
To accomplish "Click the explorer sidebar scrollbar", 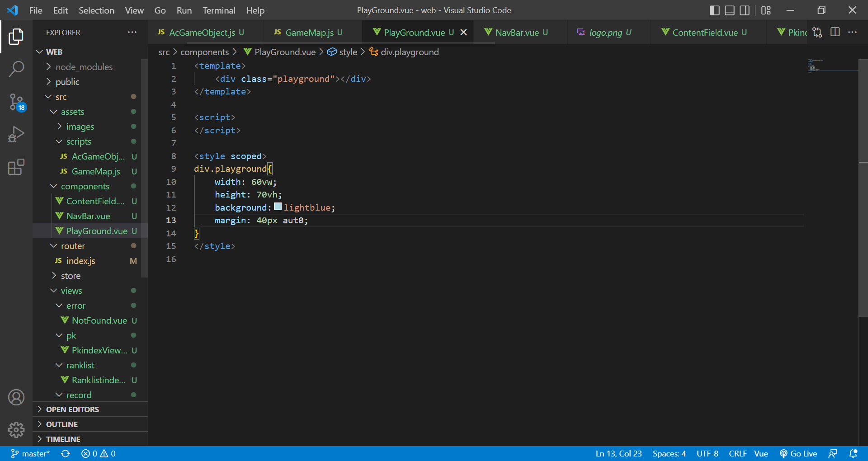I will coord(144,168).
